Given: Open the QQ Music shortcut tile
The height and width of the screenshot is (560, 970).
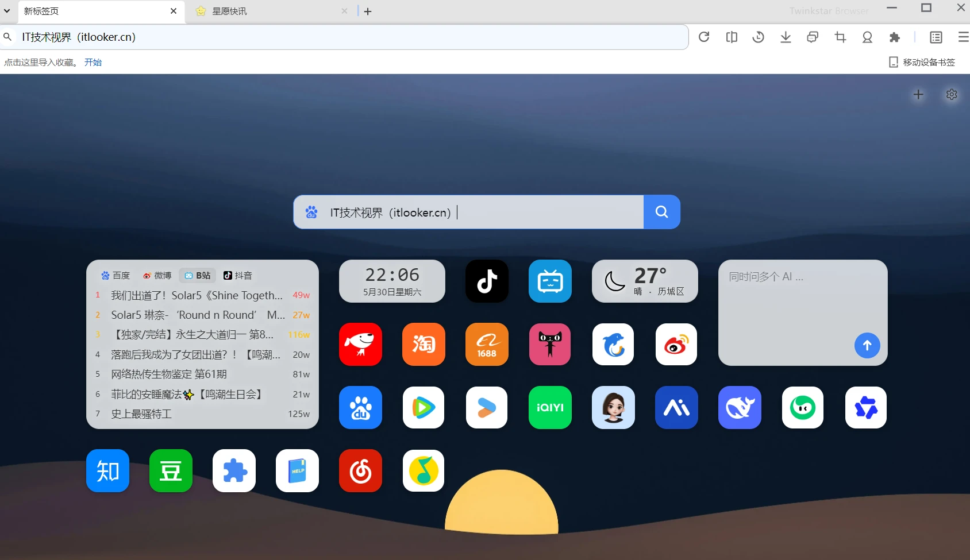Looking at the screenshot, I should click(x=424, y=470).
